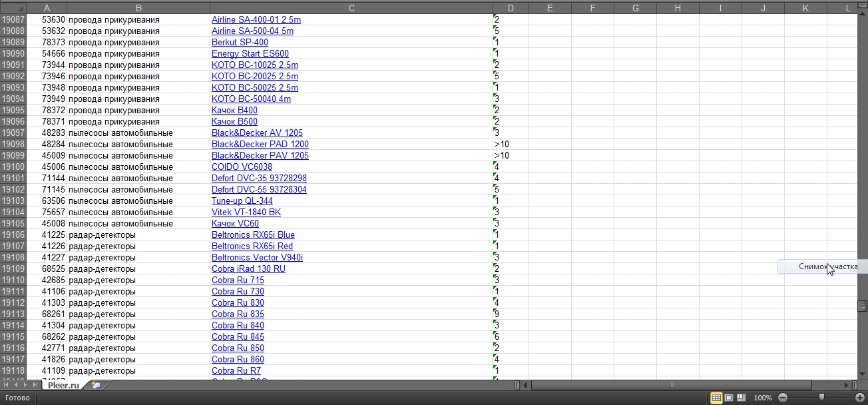Select the >10 cell in row 19099
Viewport: 868px width, 405px height.
tap(511, 156)
